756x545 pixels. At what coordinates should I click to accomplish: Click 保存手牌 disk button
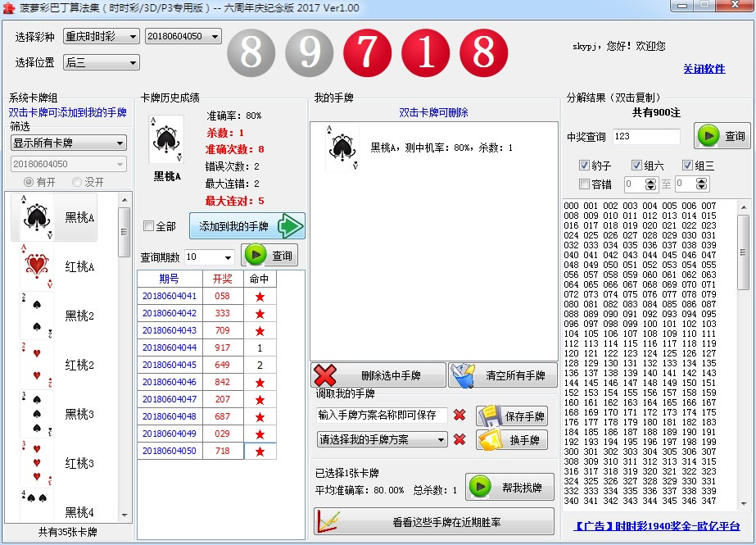pos(511,416)
